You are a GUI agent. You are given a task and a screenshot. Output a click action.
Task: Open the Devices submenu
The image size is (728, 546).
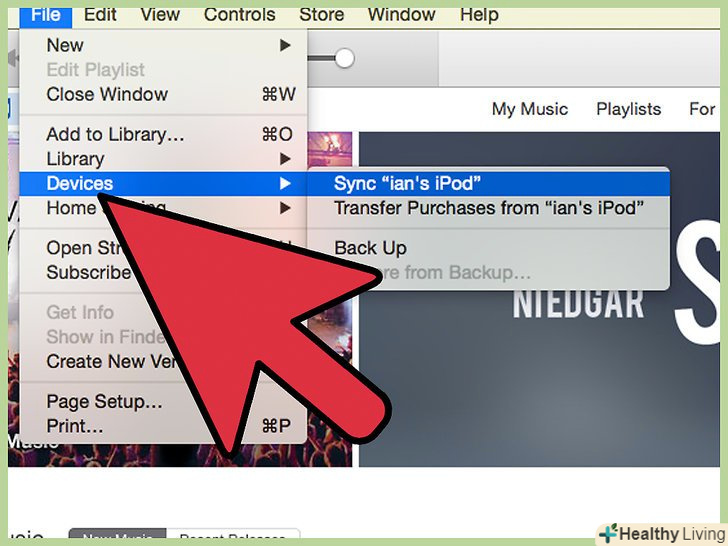[163, 184]
